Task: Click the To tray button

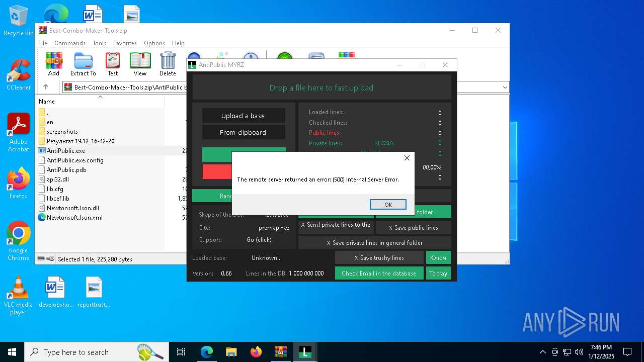Action: coord(438,273)
